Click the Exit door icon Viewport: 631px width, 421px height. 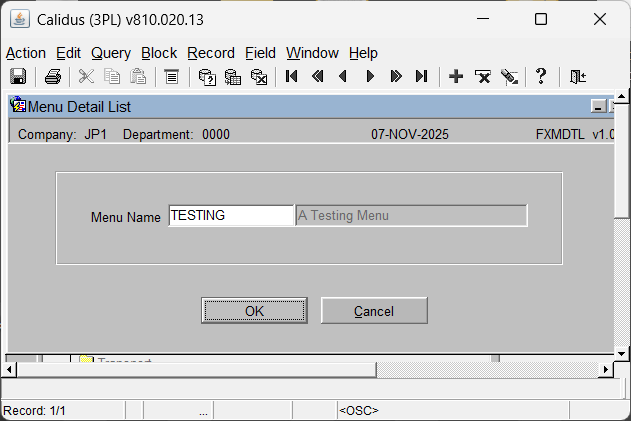[x=578, y=76]
